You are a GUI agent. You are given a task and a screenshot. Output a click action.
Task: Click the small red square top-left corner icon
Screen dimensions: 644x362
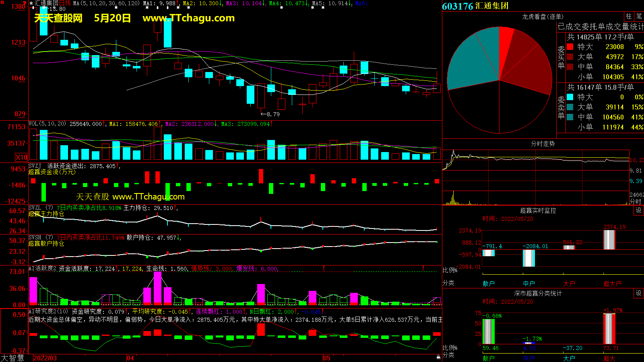pyautogui.click(x=2, y=3)
